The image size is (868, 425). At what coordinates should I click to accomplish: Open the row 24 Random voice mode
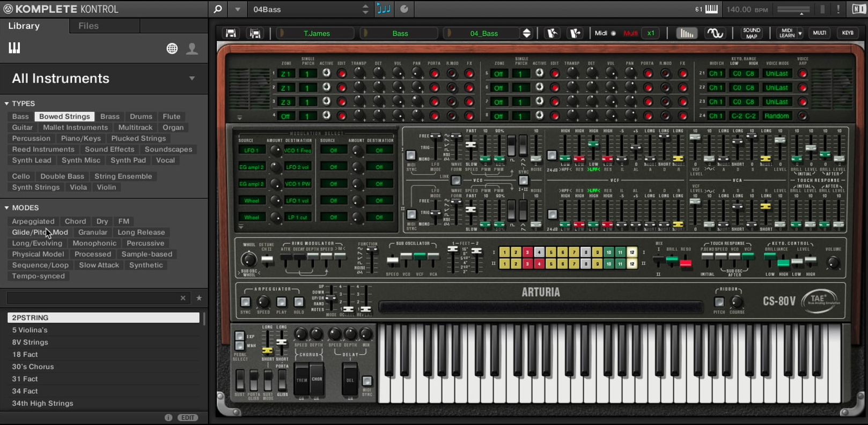coord(777,116)
